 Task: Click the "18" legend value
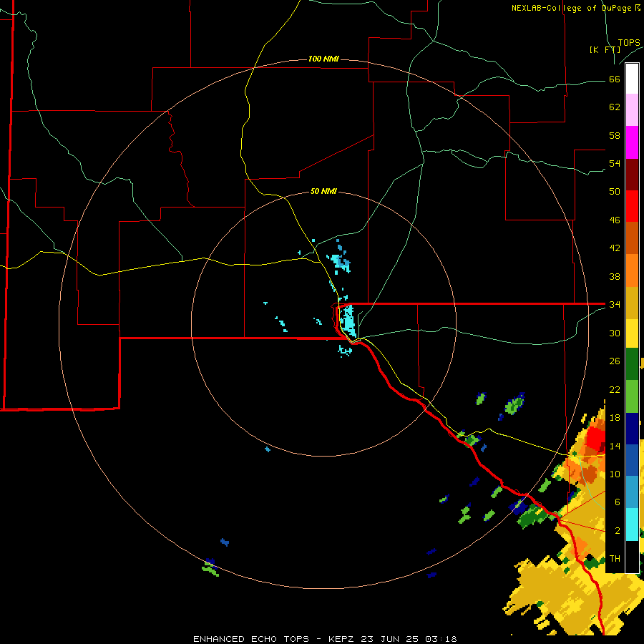coord(615,418)
